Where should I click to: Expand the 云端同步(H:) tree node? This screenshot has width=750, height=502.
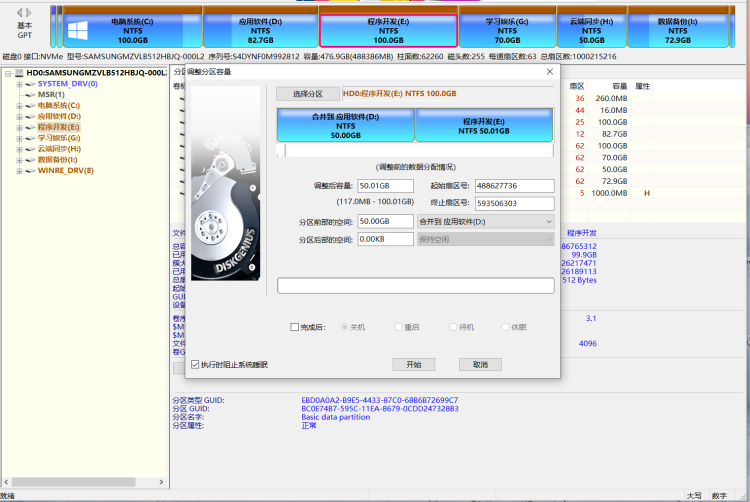20,149
